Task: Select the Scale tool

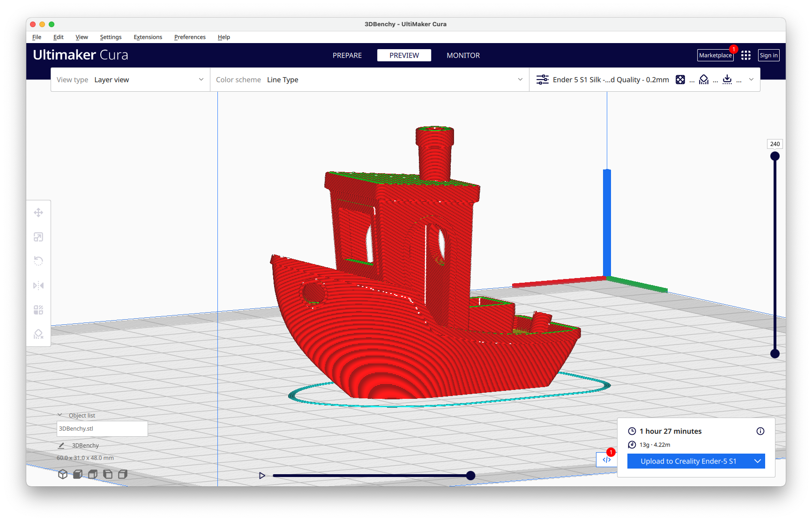Action: coord(38,237)
